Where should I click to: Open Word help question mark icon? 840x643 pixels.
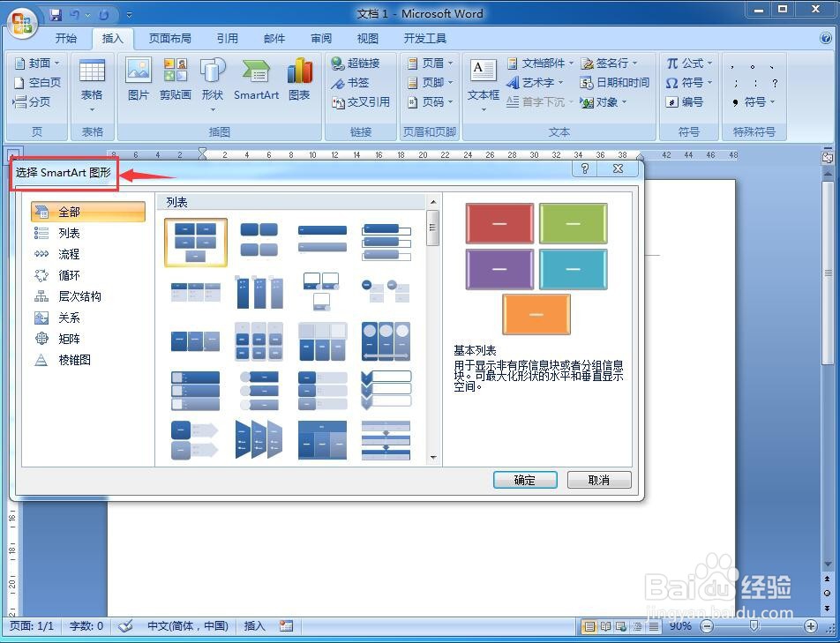point(826,38)
